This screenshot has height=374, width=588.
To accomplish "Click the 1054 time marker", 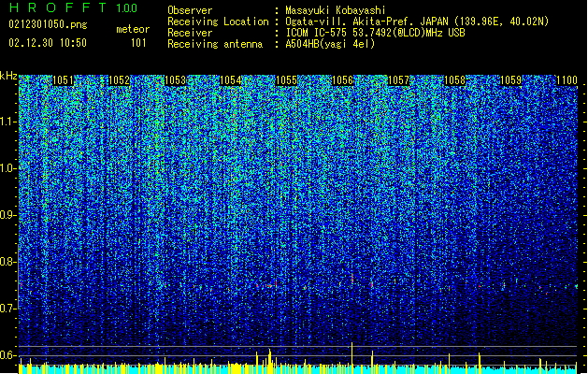I will [x=231, y=80].
